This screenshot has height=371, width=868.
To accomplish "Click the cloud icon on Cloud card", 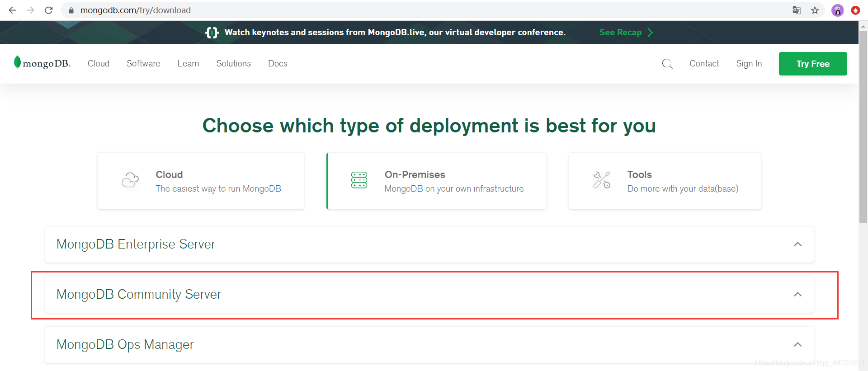I will click(x=130, y=180).
